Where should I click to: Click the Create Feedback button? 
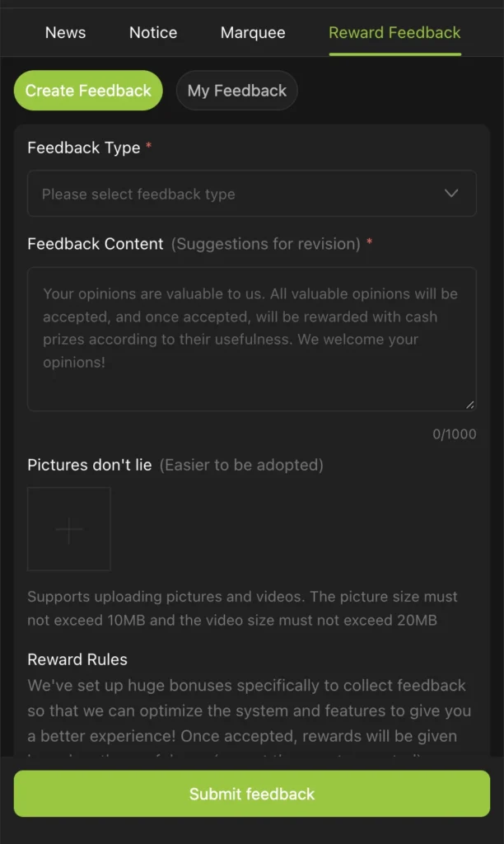click(88, 91)
